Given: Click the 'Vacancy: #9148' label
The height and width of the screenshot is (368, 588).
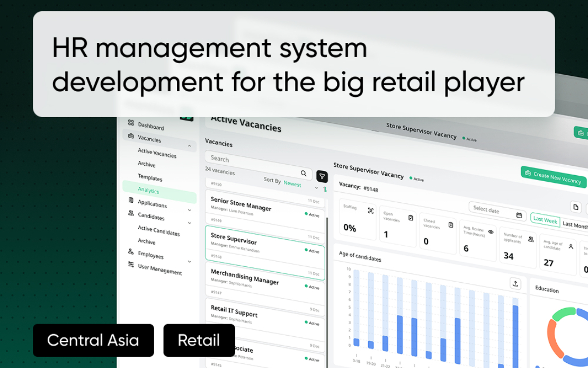Looking at the screenshot, I should 359,187.
